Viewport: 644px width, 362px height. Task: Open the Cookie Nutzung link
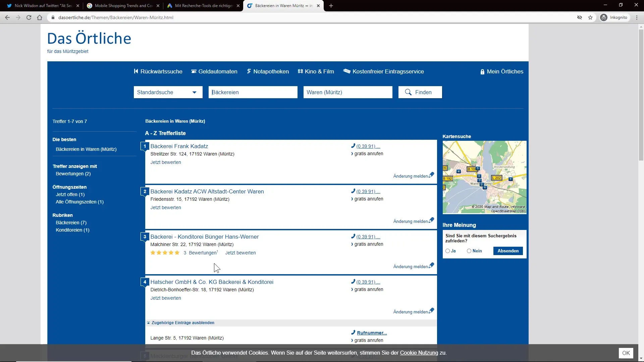tap(419, 353)
